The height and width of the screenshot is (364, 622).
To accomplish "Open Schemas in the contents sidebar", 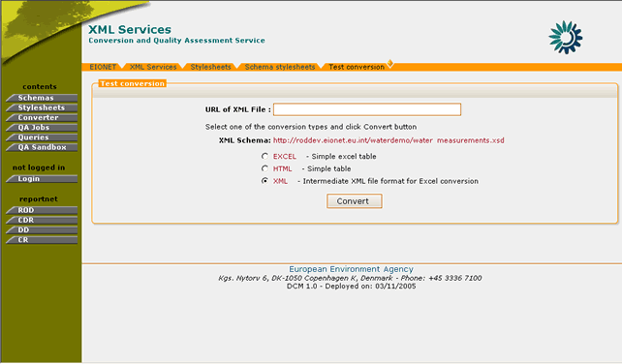I will (42, 98).
